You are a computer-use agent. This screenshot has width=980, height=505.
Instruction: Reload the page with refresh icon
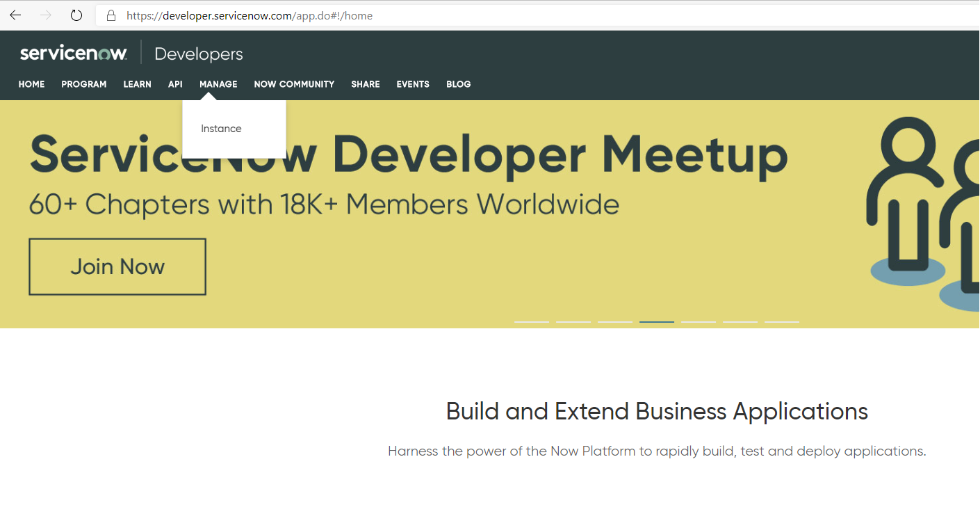tap(76, 15)
